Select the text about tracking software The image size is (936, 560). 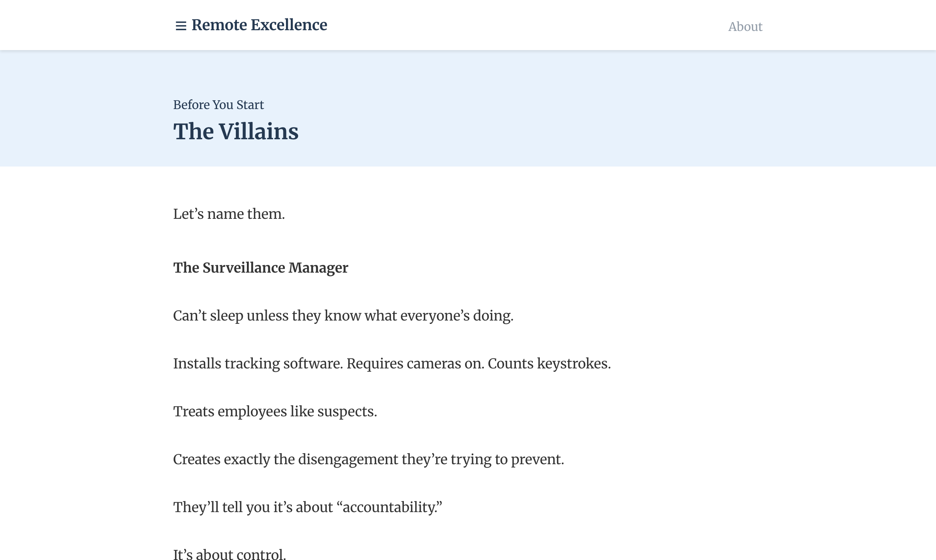(392, 363)
